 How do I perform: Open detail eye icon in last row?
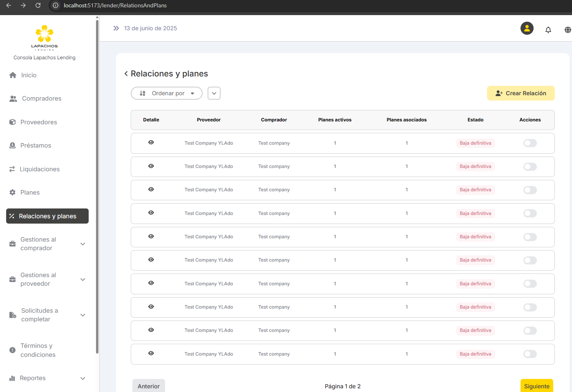pos(151,354)
